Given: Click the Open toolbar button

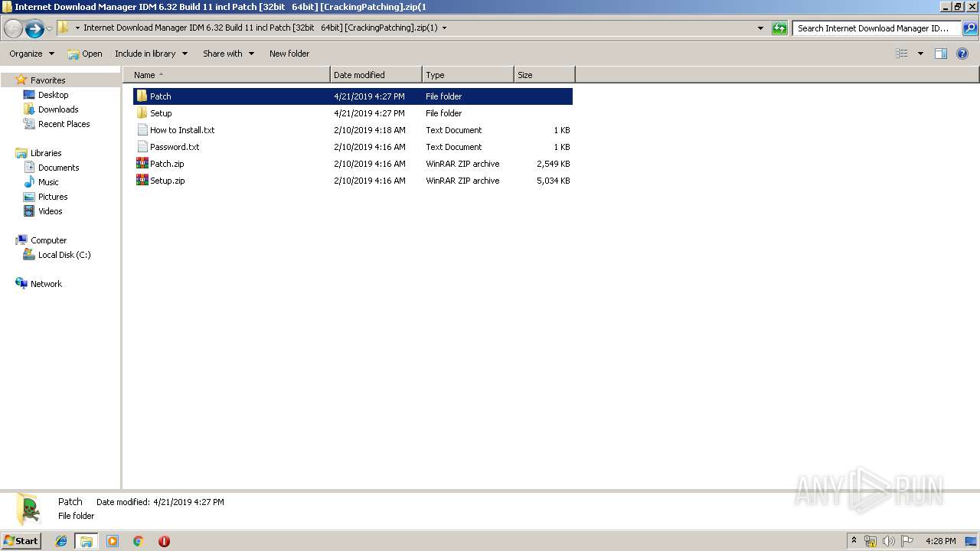Looking at the screenshot, I should 85,54.
